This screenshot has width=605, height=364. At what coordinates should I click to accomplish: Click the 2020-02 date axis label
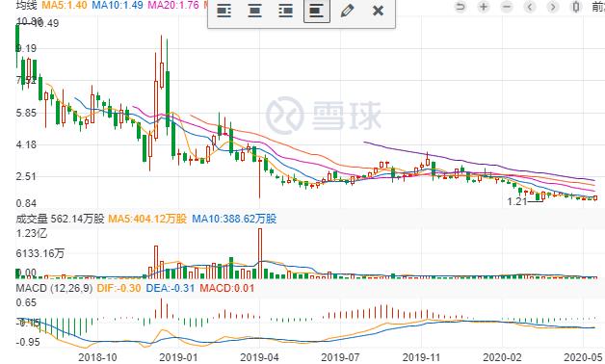pos(502,357)
